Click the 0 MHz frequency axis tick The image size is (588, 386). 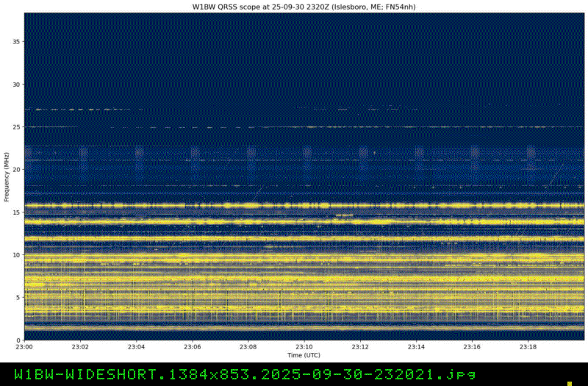(x=18, y=340)
